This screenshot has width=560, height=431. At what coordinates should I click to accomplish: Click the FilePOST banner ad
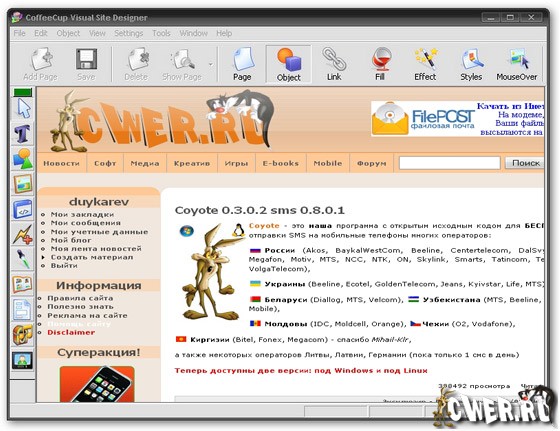coord(457,119)
